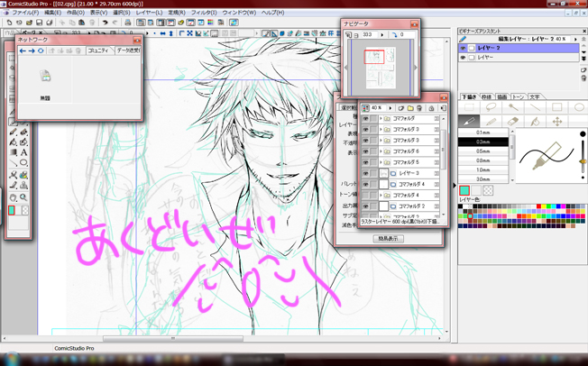
Task: Hide コマフォルダ 6 with its eye icon
Action: point(365,151)
